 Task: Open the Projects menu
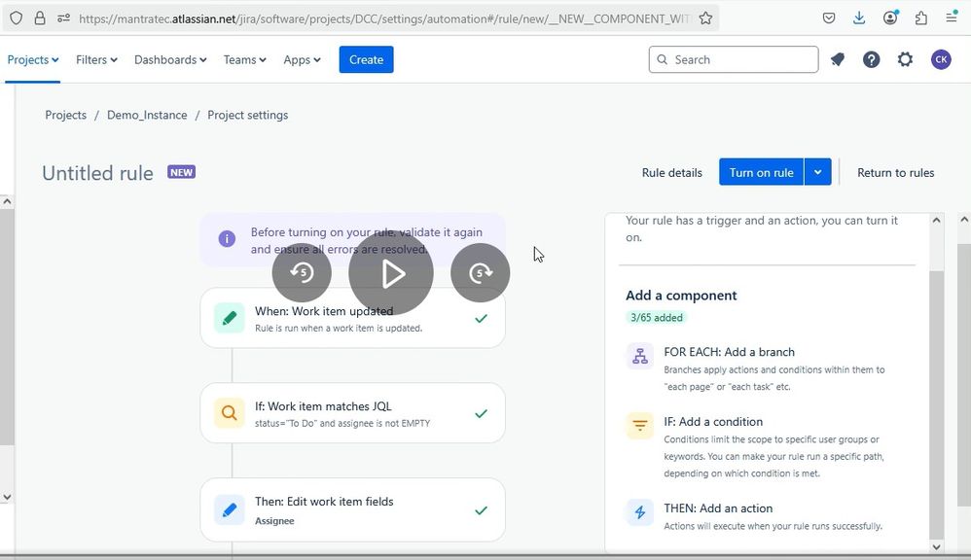pyautogui.click(x=33, y=59)
